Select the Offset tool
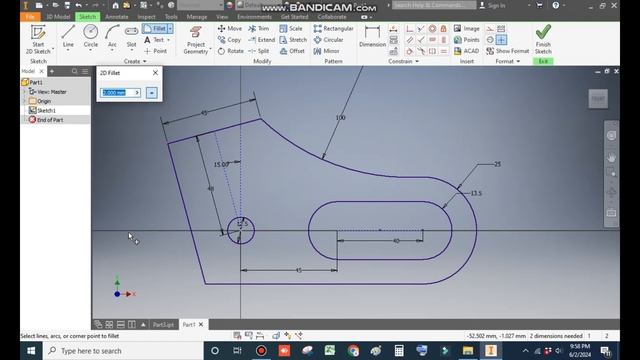Viewport: 640px width, 360px height. 292,51
